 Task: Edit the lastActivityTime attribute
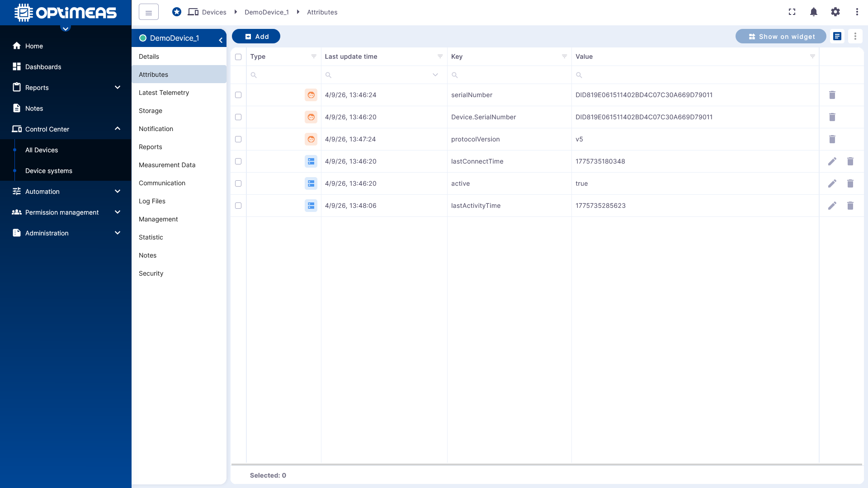pyautogui.click(x=832, y=206)
